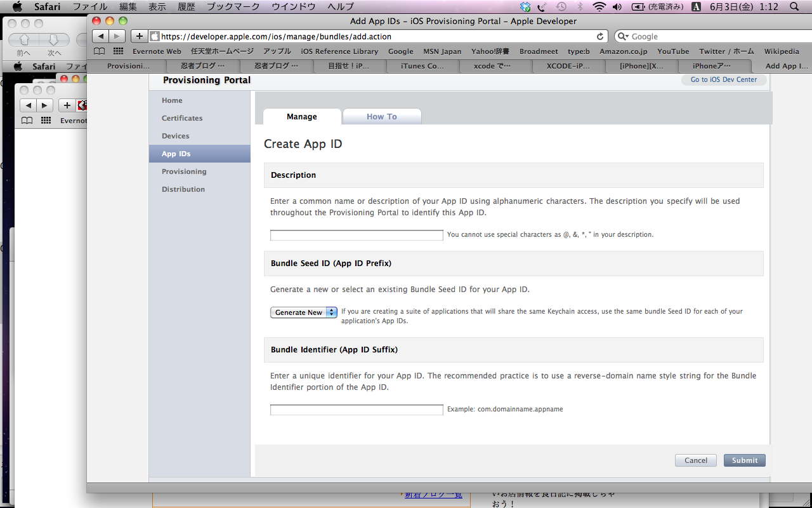The image size is (812, 508).
Task: Click the add bookmark plus button beside the developer.apple.com address
Action: pos(140,36)
